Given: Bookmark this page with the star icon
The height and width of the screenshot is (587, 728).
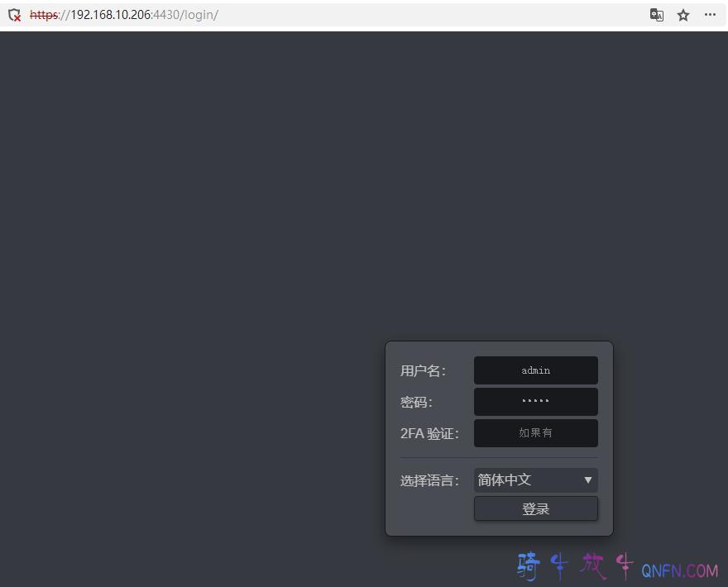Looking at the screenshot, I should click(x=683, y=15).
